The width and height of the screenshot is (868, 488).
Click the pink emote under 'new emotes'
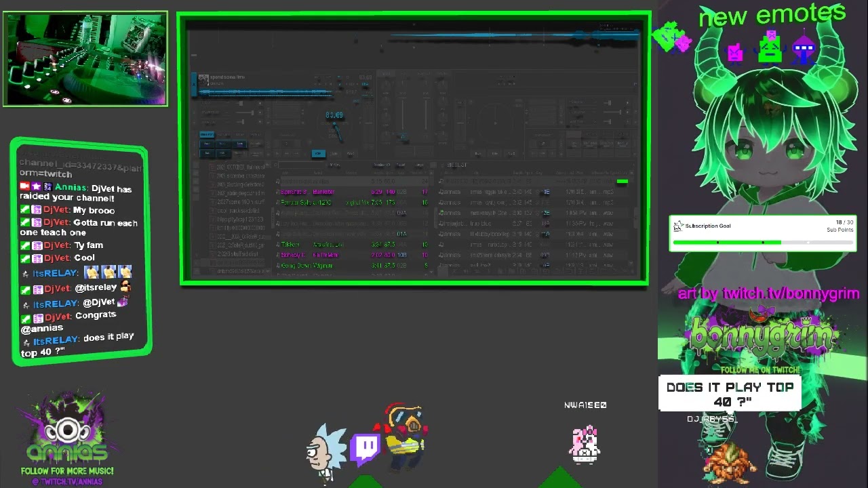click(735, 52)
